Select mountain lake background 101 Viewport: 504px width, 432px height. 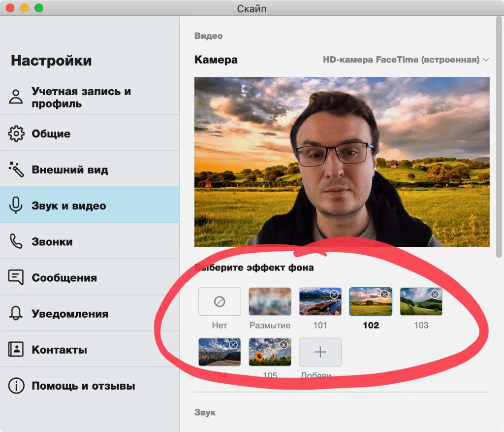[320, 301]
